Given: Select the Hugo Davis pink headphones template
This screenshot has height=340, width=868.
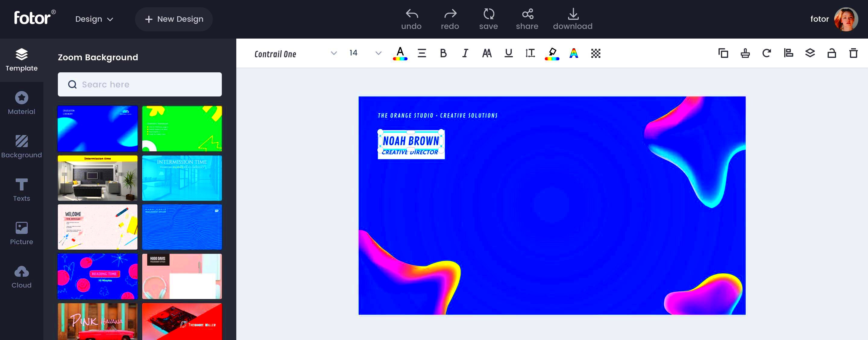Looking at the screenshot, I should [x=182, y=276].
